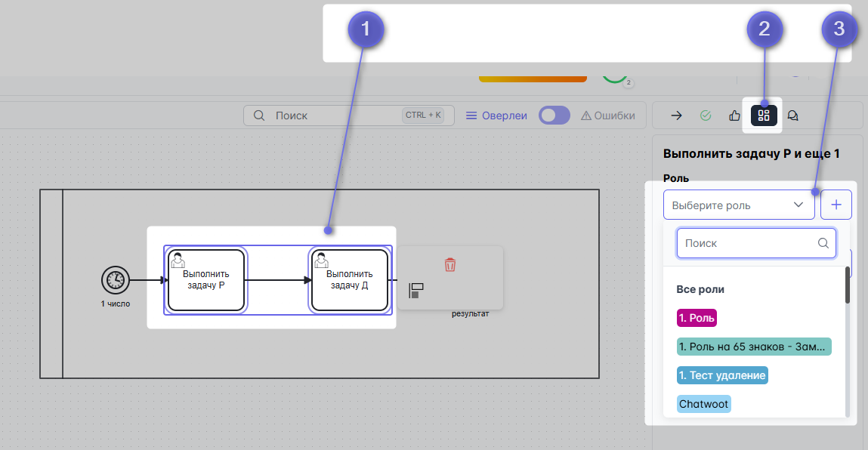Open the comments chat bubble icon

point(793,116)
